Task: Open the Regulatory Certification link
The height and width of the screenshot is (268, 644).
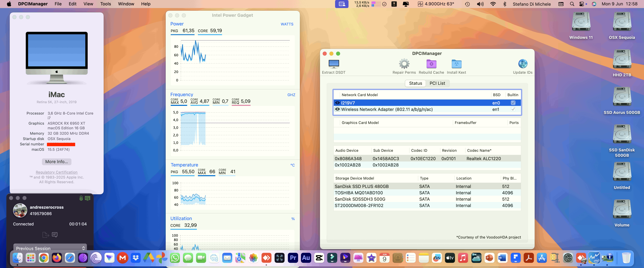Action: coord(56,172)
